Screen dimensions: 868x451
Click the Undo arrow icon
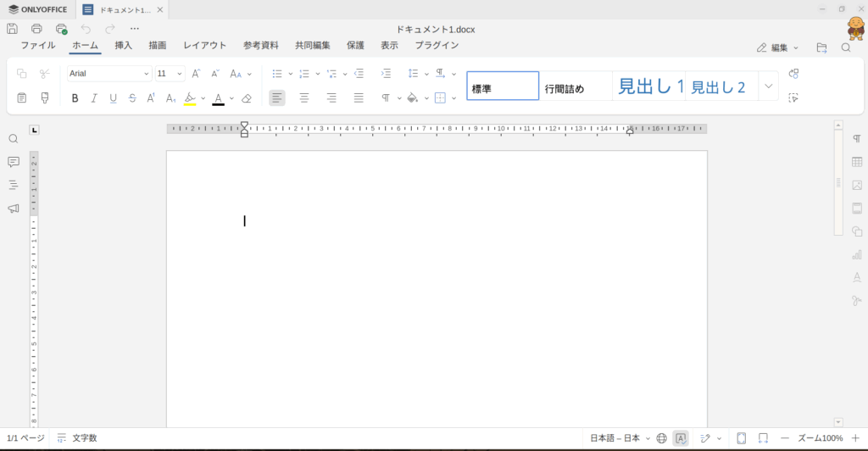86,29
